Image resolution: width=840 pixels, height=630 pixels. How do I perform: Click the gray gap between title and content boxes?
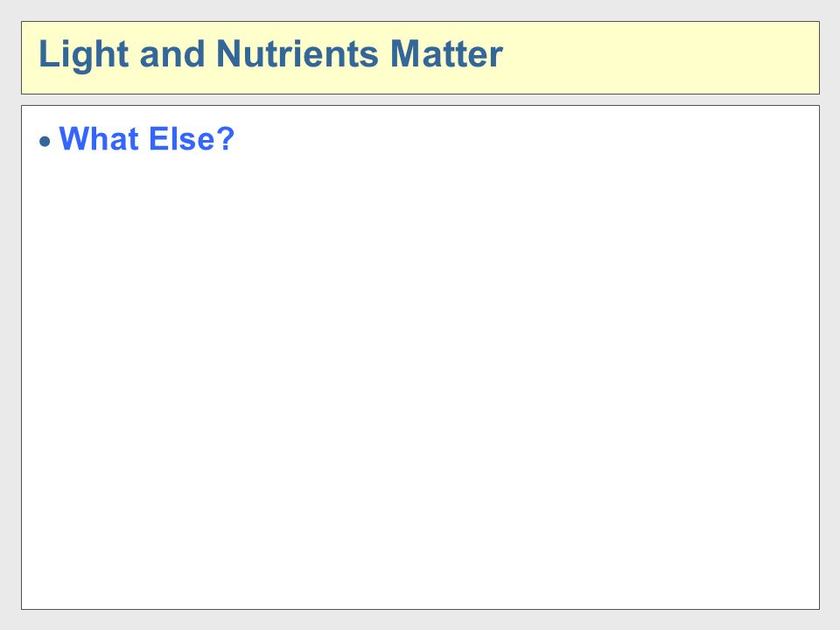point(421,100)
